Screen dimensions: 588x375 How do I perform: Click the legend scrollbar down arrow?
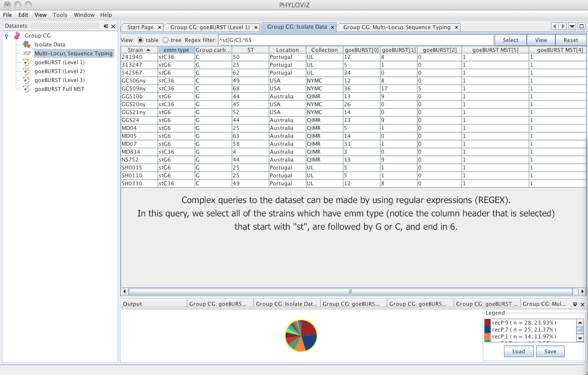pyautogui.click(x=580, y=338)
